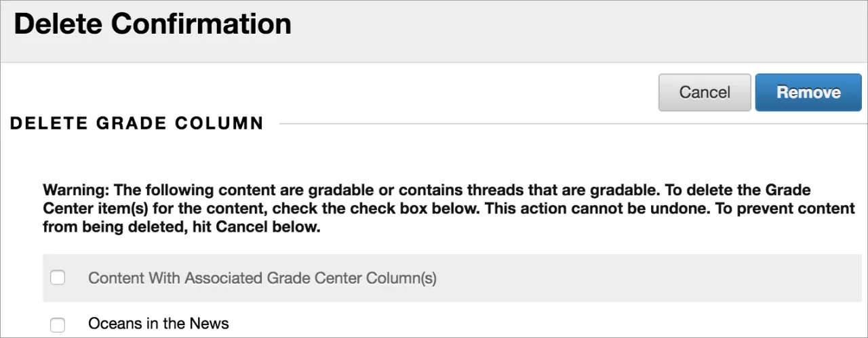Click the "Oceans in the News" label text
868x338 pixels.
[x=158, y=324]
